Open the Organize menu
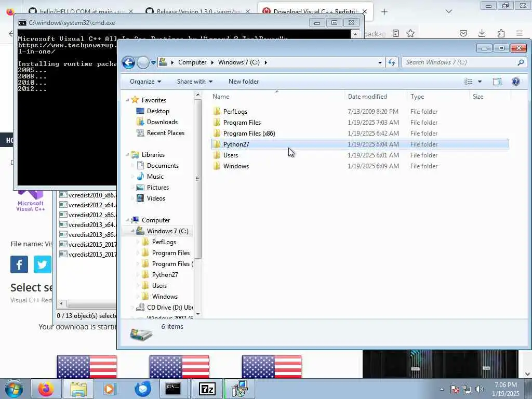Image resolution: width=532 pixels, height=399 pixels. 145,82
